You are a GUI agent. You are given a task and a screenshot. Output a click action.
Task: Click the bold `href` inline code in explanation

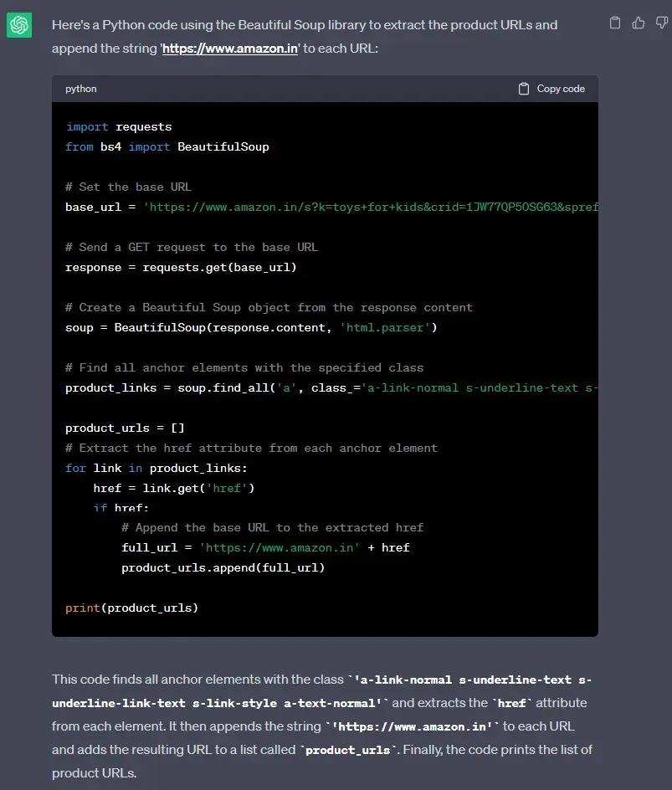pos(512,703)
